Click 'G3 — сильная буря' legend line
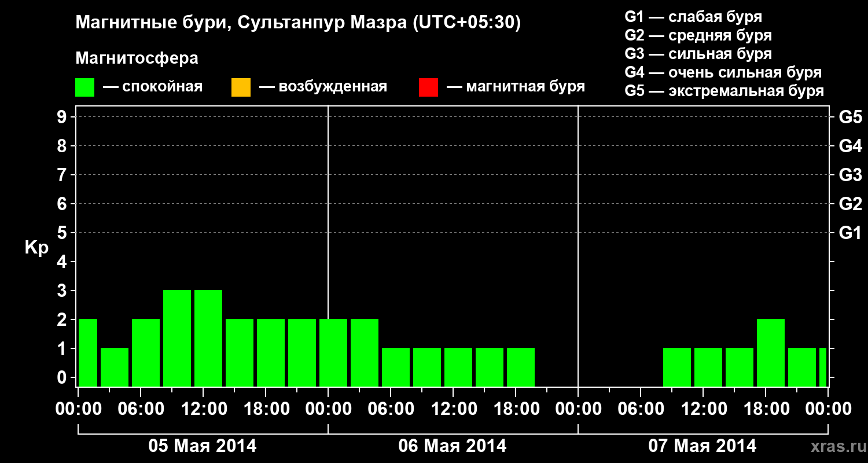The image size is (868, 463). 698,54
